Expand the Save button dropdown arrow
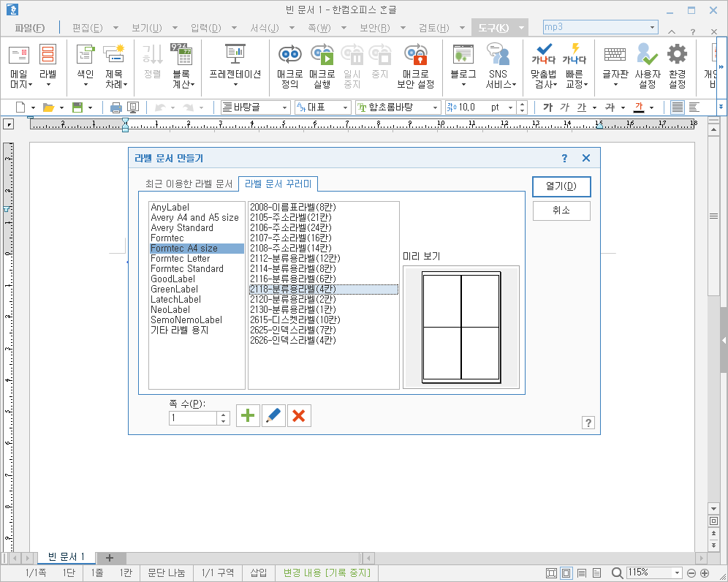This screenshot has width=728, height=582. click(90, 107)
